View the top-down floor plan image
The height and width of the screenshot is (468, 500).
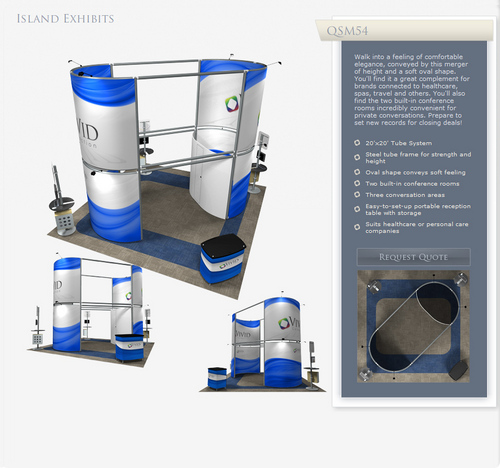click(413, 326)
